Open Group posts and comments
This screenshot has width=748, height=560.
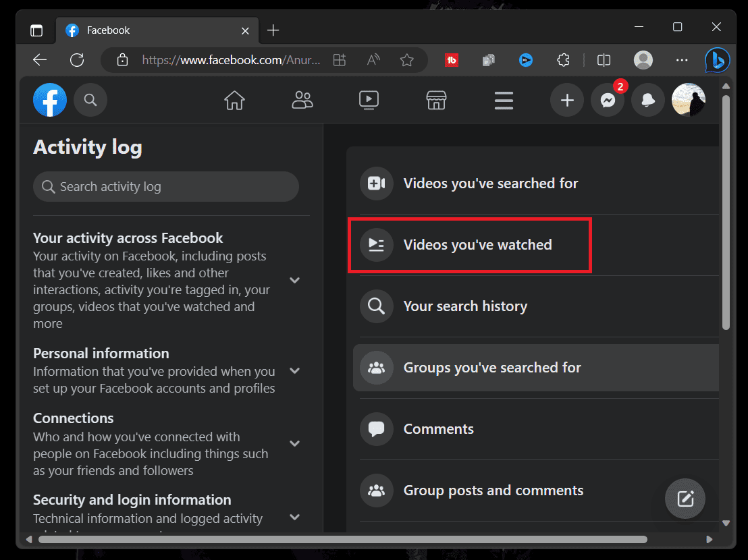coord(536,491)
